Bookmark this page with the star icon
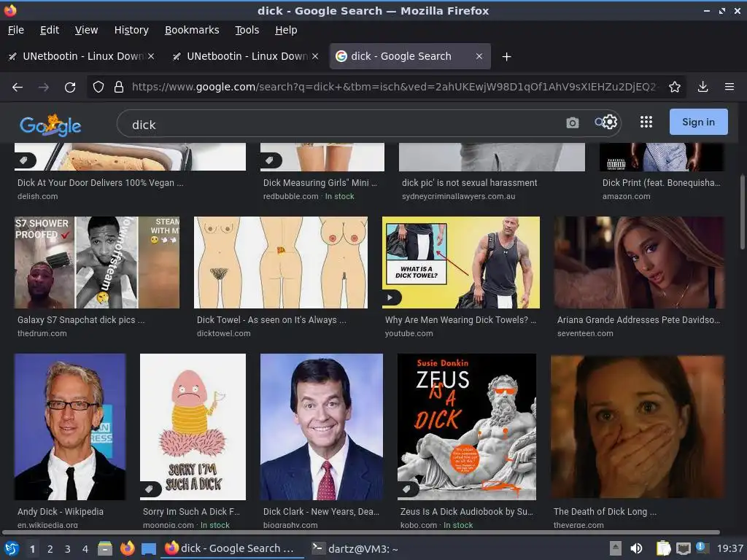This screenshot has width=747, height=560. tap(674, 87)
